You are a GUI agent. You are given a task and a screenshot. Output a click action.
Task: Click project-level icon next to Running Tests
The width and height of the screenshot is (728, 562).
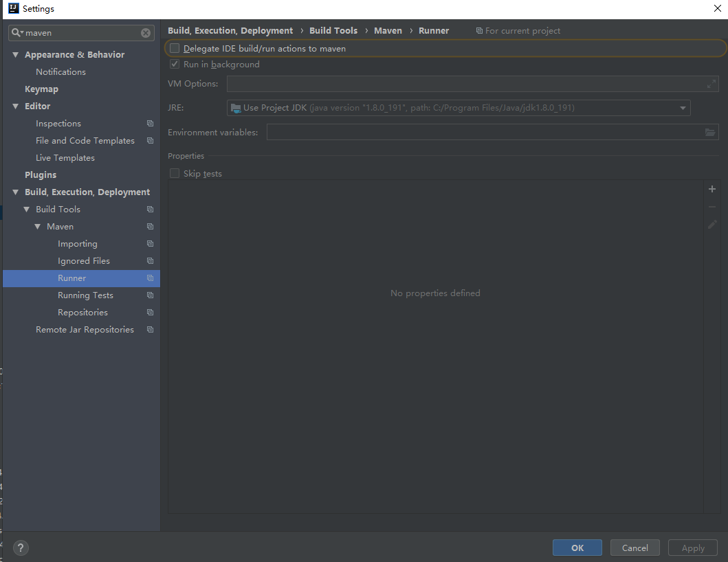[150, 295]
